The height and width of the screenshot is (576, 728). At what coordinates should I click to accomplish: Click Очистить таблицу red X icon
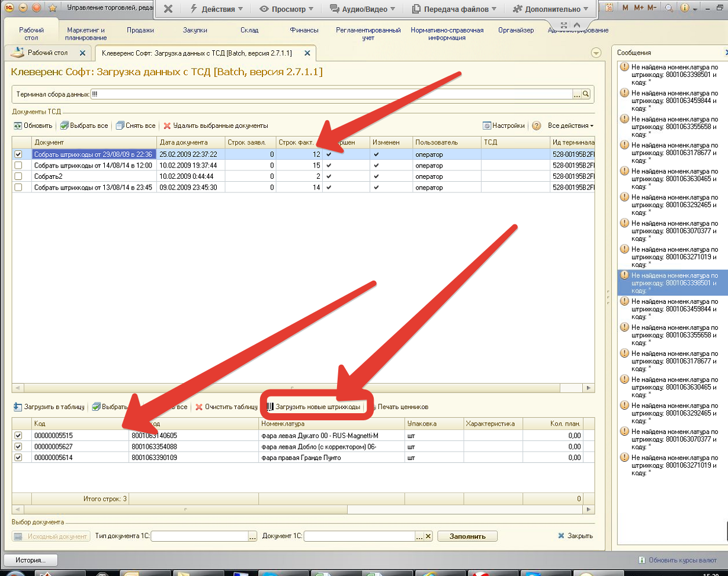coord(199,407)
